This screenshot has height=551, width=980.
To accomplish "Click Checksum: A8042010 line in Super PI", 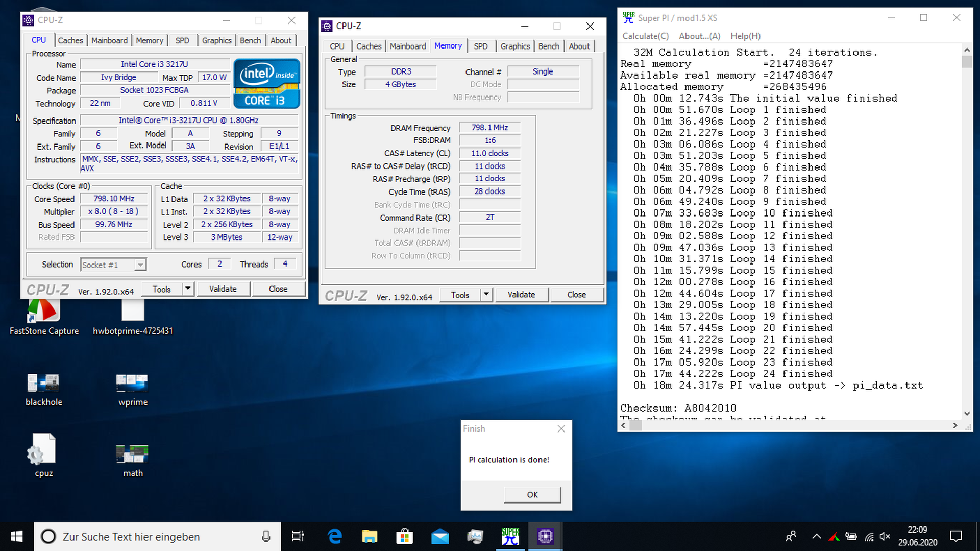I will [x=678, y=408].
